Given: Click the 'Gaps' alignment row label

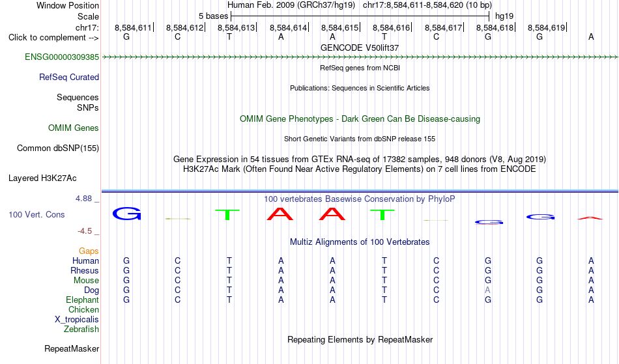Looking at the screenshot, I should pyautogui.click(x=89, y=251).
